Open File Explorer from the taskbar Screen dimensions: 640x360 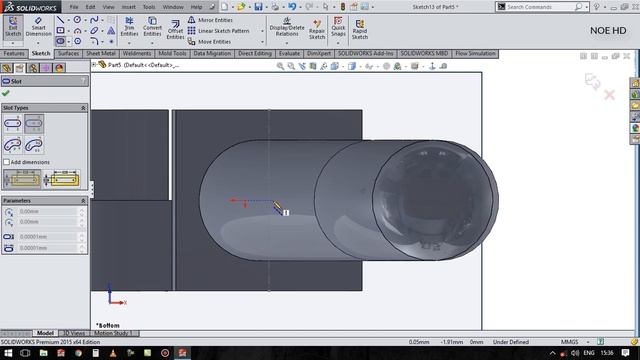tap(43, 353)
